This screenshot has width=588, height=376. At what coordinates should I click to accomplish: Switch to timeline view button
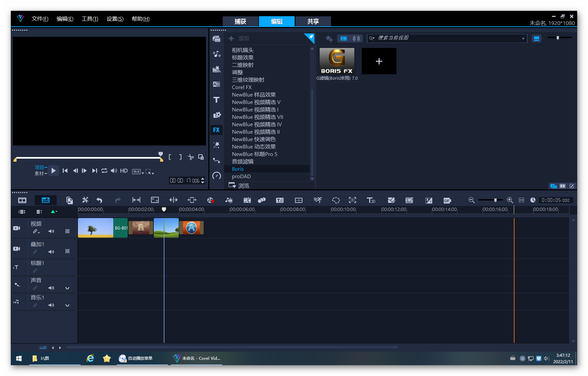[46, 200]
